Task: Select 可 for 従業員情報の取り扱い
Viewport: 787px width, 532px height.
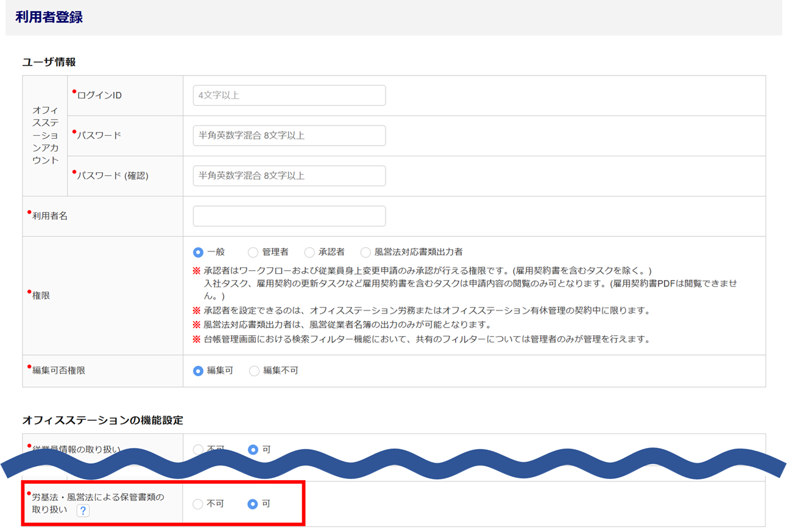Action: (x=253, y=450)
